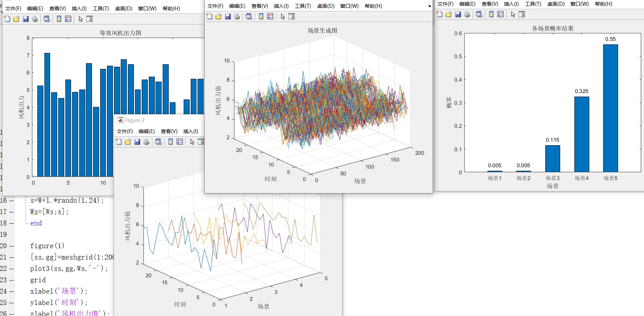This screenshot has width=644, height=316.
Task: Click Open File icon in the 各场景概率结果 window
Action: pyautogui.click(x=449, y=14)
